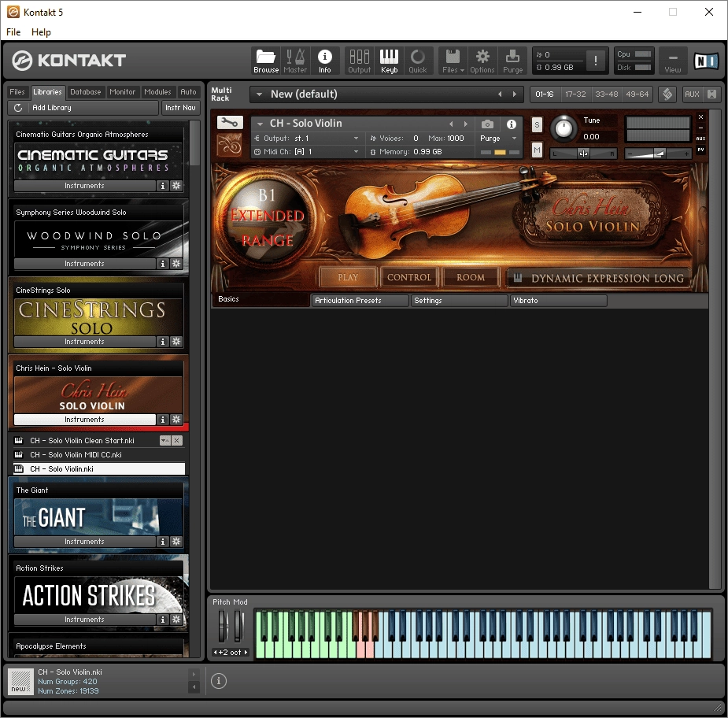Adjust the instrument volume slider
728x718 pixels.
click(x=658, y=154)
